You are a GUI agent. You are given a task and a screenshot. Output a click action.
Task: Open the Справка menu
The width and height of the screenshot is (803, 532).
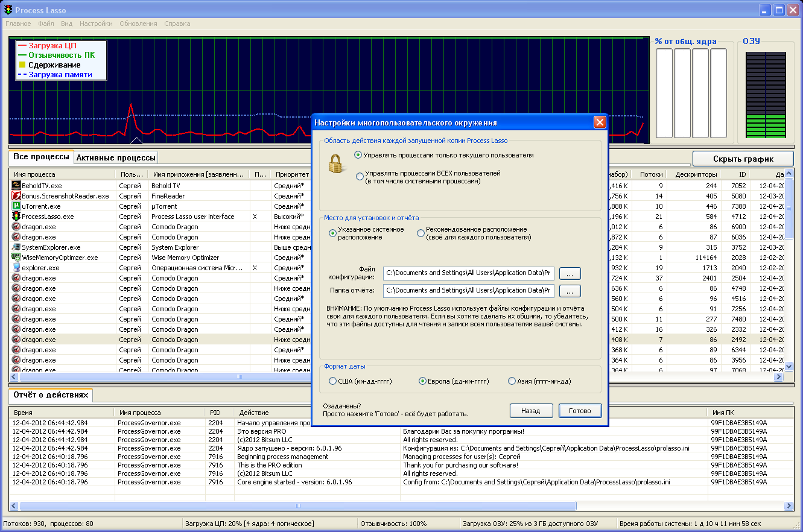point(177,24)
